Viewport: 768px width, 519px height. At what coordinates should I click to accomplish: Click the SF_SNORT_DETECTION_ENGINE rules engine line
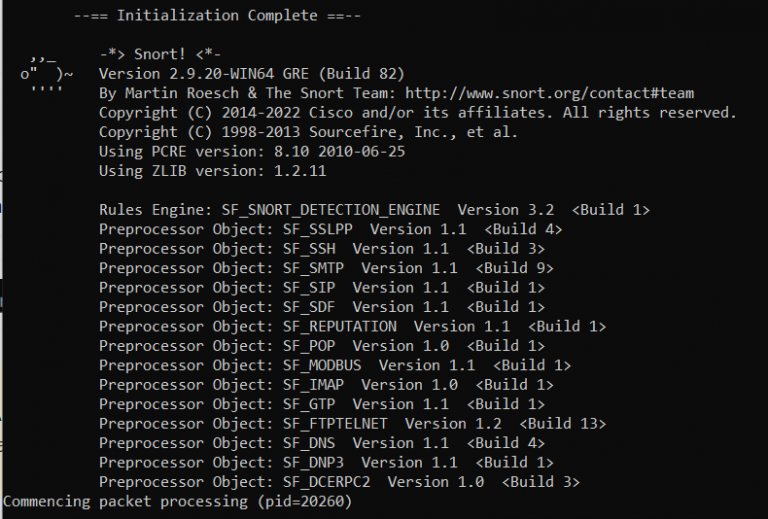point(375,210)
